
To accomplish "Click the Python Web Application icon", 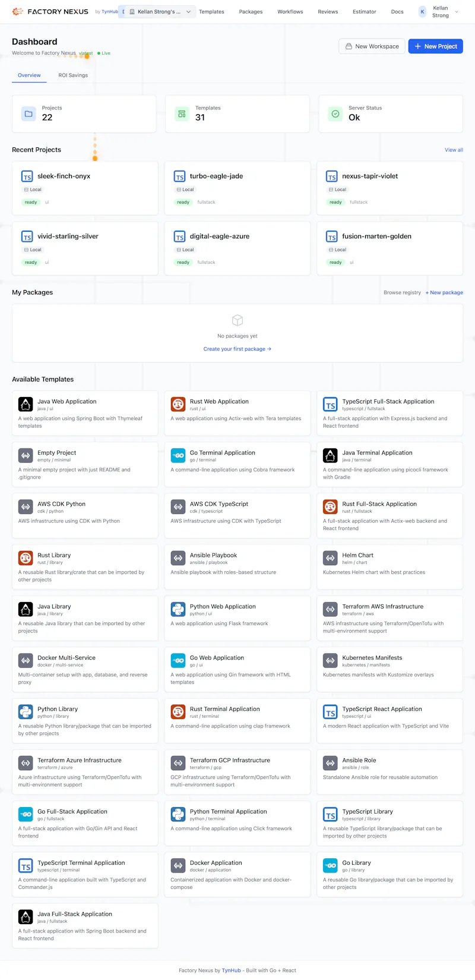I will (x=178, y=610).
